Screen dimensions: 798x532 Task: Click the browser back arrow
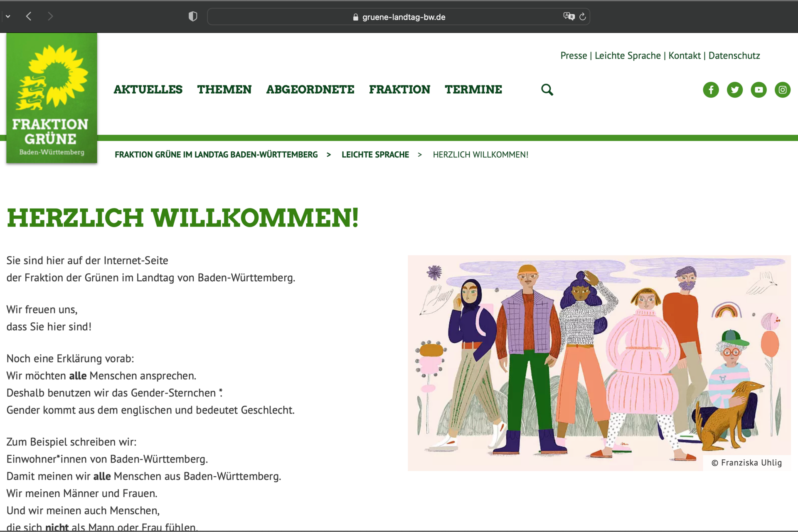(x=29, y=17)
